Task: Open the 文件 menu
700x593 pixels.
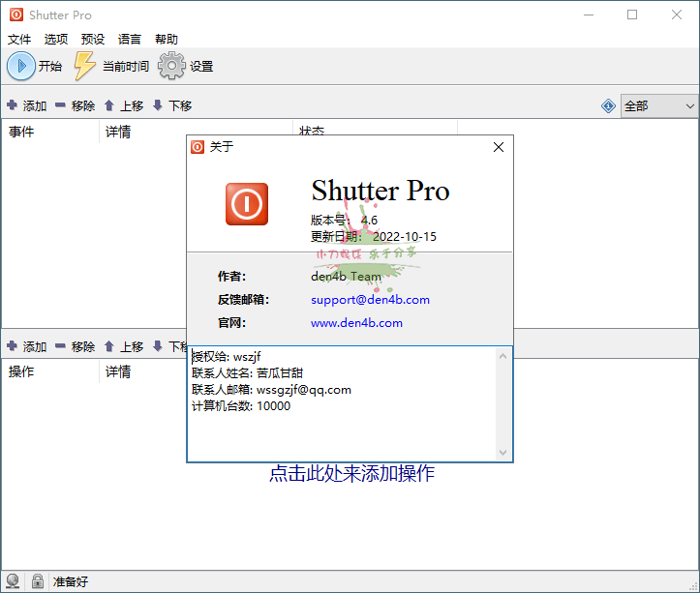Action: coord(19,39)
